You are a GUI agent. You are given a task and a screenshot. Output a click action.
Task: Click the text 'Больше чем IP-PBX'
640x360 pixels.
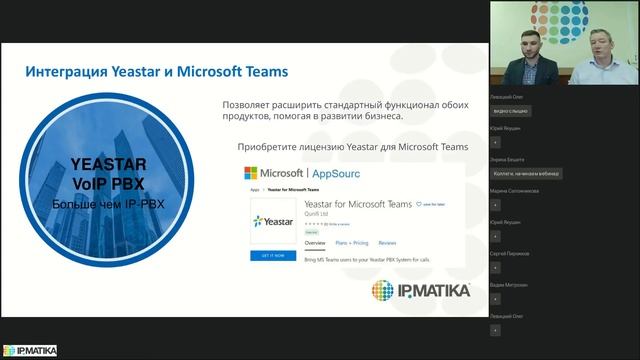[108, 204]
